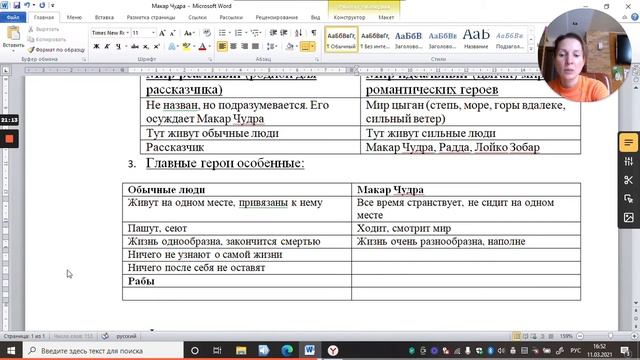Center the text
This screenshot has width=640, height=360.
point(233,47)
